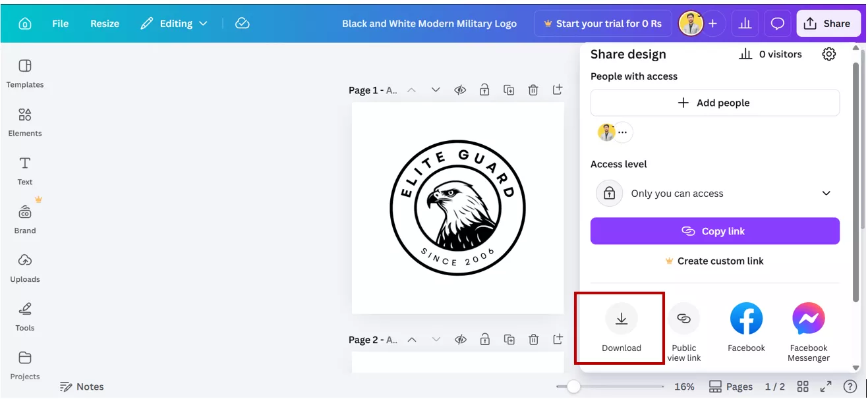Open Pages view at bottom bar
868x399 pixels.
[x=731, y=386]
